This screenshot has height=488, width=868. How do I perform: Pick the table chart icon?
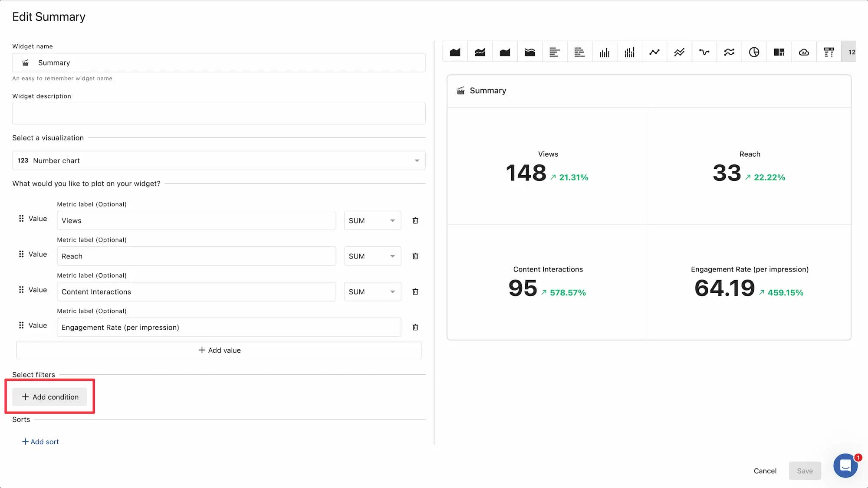point(829,52)
